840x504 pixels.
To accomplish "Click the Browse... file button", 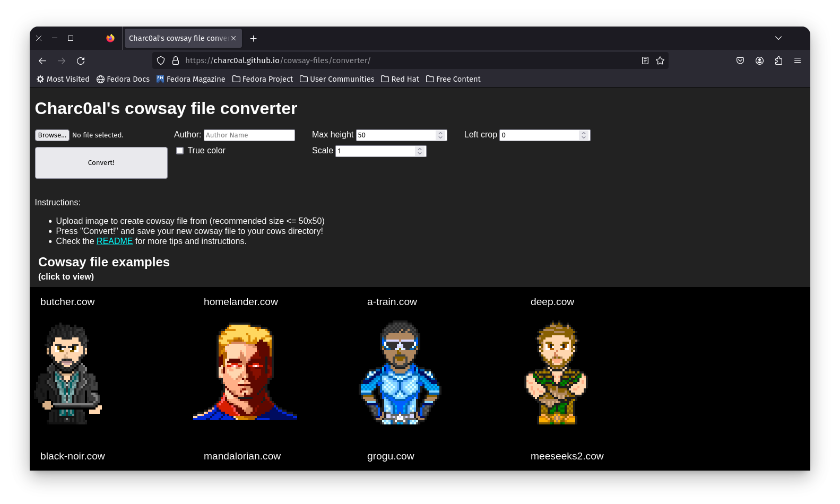I will click(x=52, y=135).
